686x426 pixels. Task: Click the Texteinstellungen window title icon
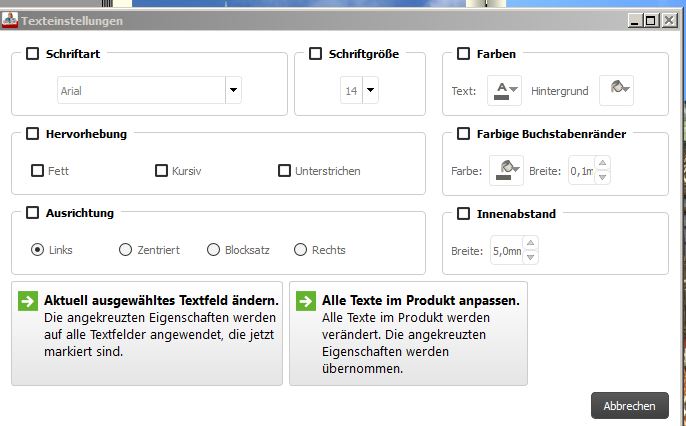(x=10, y=20)
